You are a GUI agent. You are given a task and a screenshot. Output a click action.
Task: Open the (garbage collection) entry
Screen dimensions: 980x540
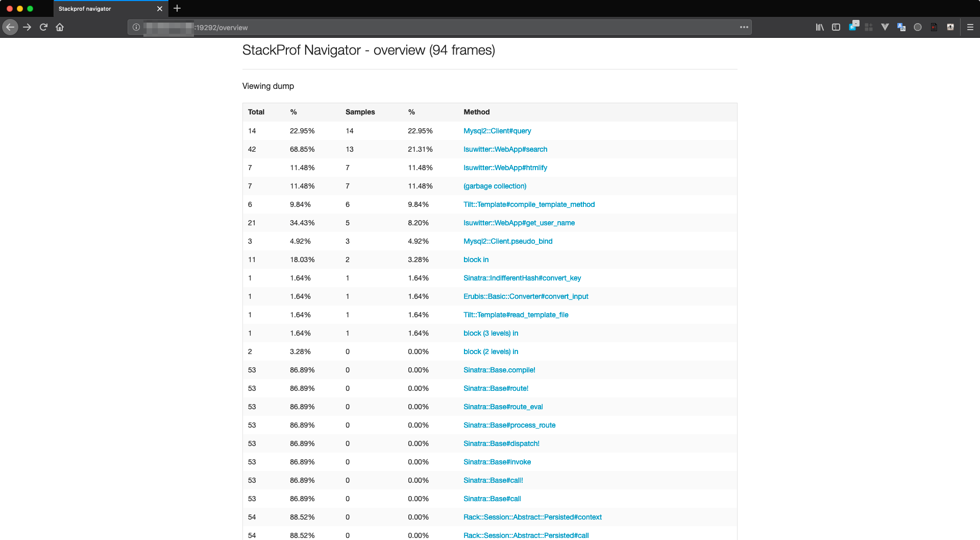[x=495, y=186]
